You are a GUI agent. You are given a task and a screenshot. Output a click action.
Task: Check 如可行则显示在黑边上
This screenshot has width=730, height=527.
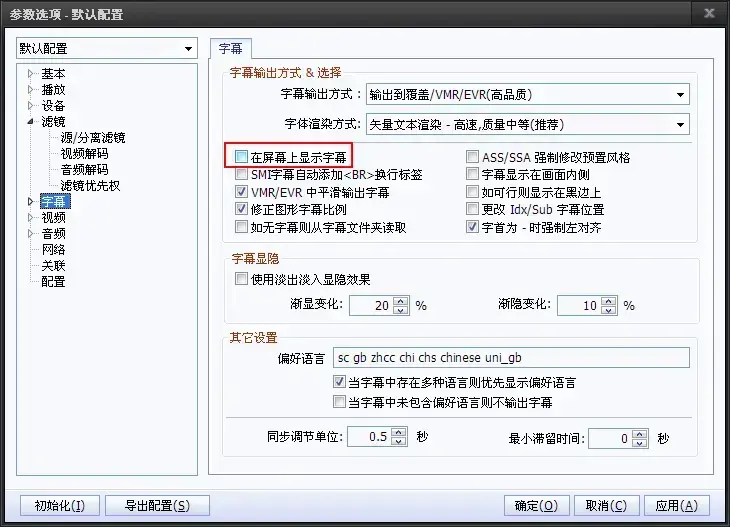click(472, 192)
